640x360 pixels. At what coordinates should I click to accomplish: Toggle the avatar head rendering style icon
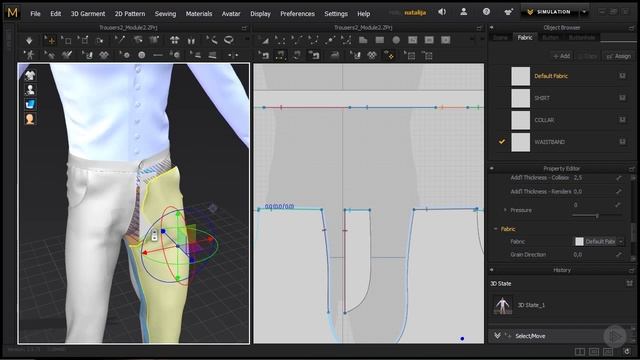(30, 119)
